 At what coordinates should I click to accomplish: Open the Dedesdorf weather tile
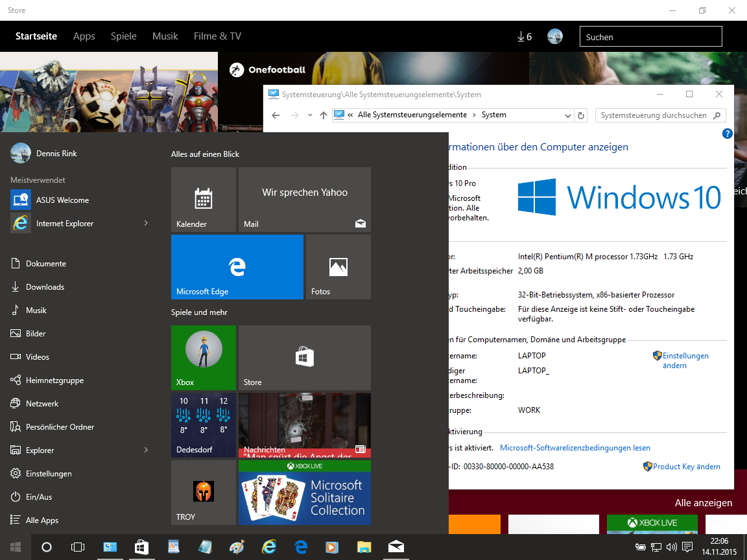(204, 425)
